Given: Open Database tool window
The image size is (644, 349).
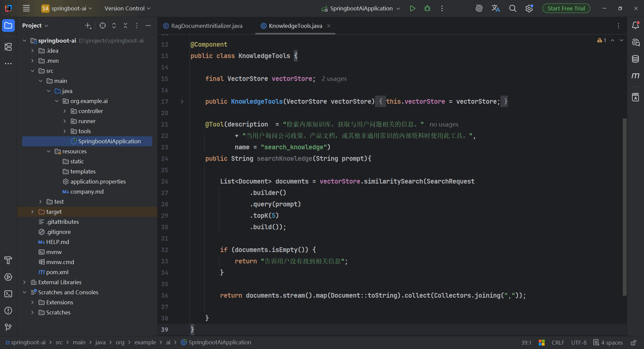Looking at the screenshot, I should tap(635, 59).
